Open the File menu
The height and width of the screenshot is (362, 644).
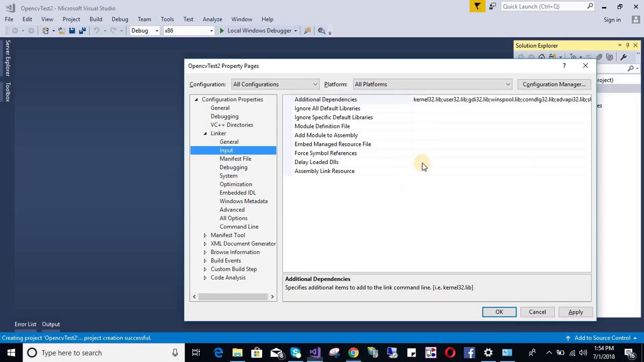[9, 20]
